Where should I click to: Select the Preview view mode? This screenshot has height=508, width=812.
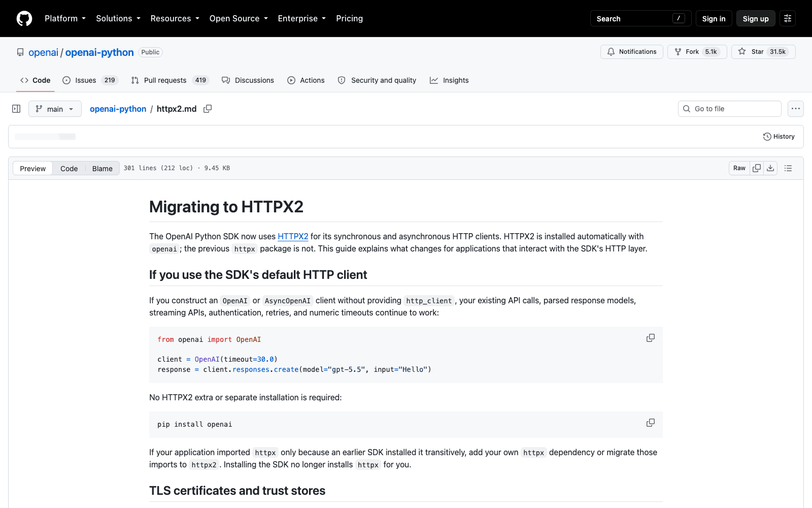click(x=33, y=169)
